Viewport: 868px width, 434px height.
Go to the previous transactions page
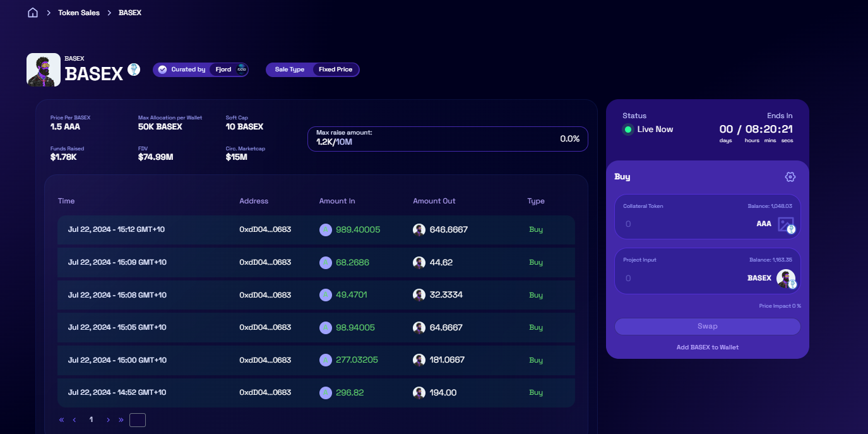click(74, 420)
